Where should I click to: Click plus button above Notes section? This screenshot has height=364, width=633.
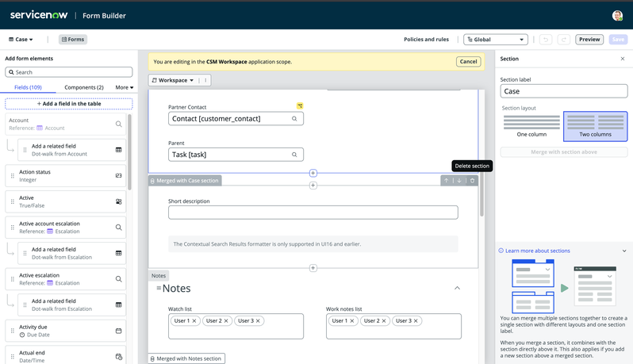tap(313, 268)
